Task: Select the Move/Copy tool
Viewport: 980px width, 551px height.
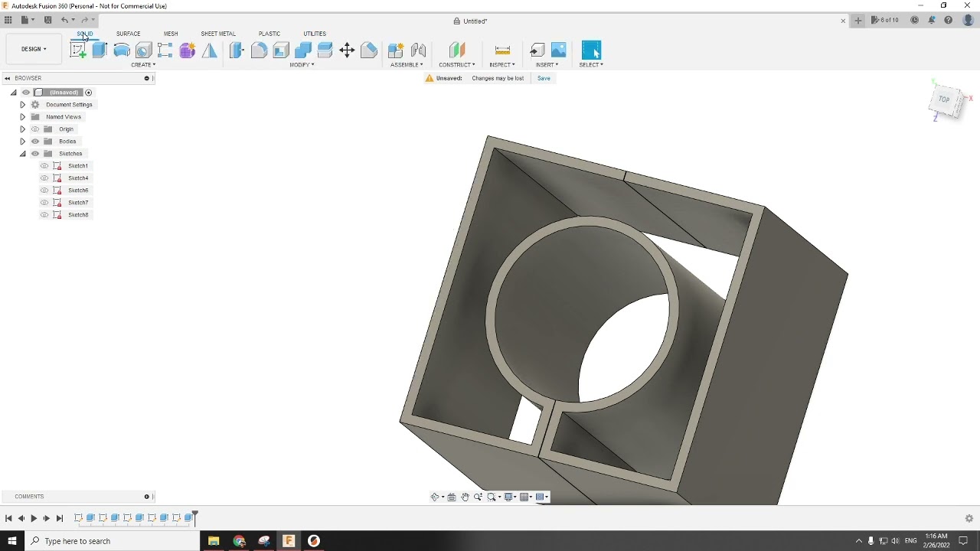Action: pyautogui.click(x=347, y=51)
